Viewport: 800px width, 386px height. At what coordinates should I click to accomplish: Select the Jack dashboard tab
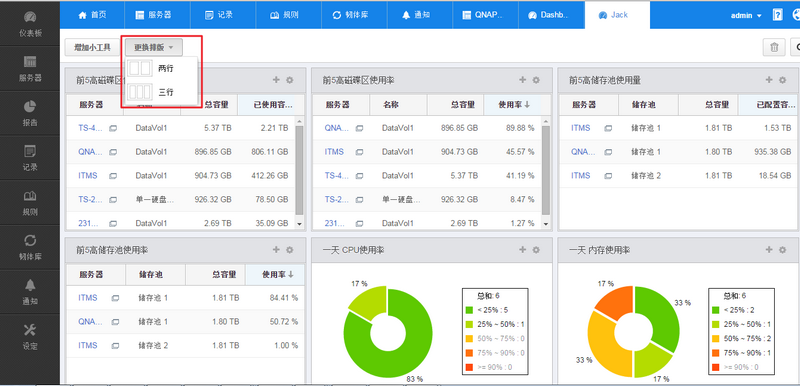[617, 15]
